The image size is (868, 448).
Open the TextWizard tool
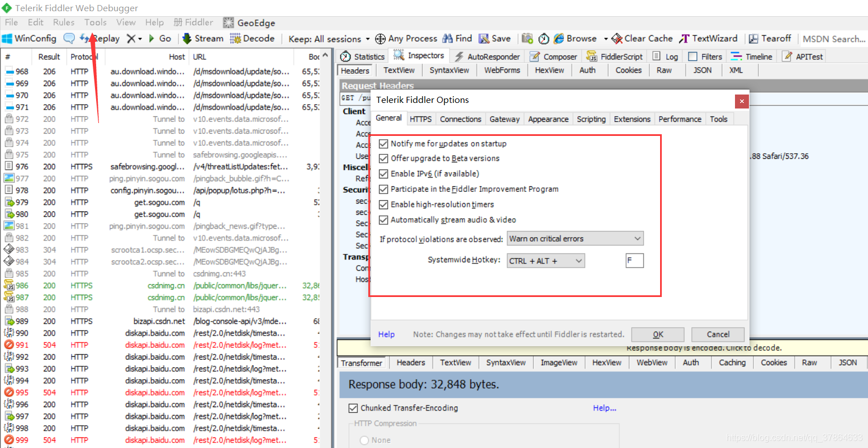708,39
